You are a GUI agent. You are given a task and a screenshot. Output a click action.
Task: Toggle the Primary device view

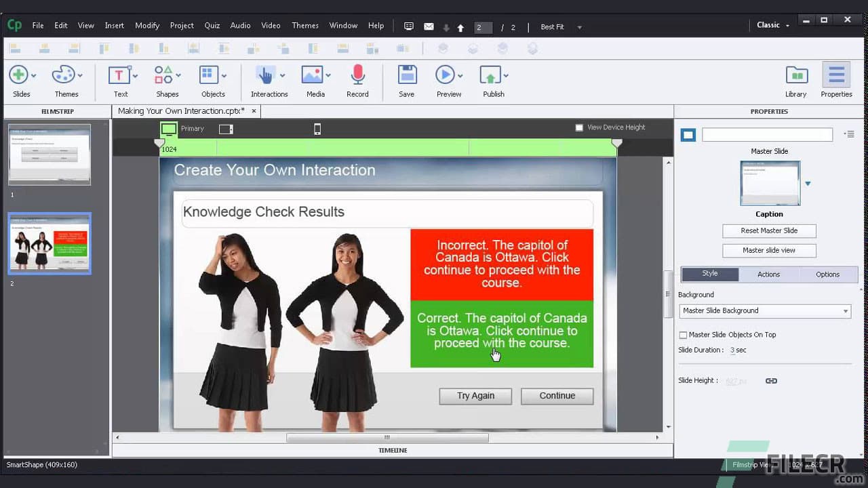pyautogui.click(x=168, y=128)
